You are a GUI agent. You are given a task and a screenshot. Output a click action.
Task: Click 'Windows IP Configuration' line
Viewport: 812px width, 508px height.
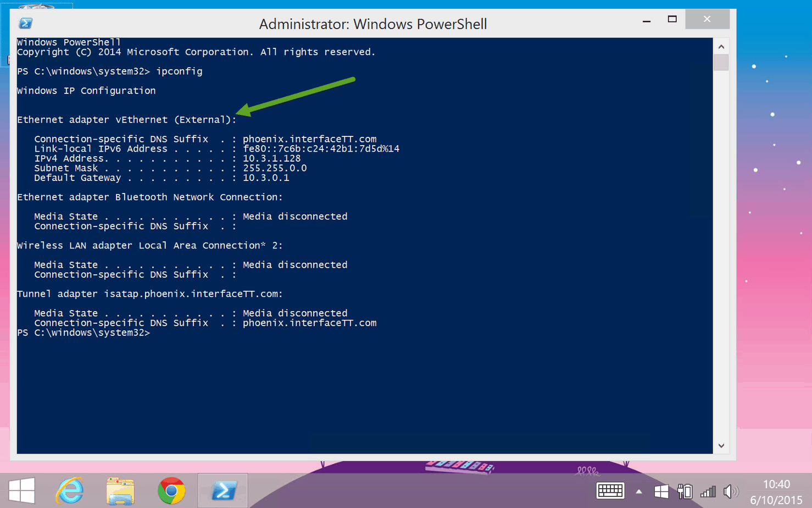pyautogui.click(x=86, y=91)
